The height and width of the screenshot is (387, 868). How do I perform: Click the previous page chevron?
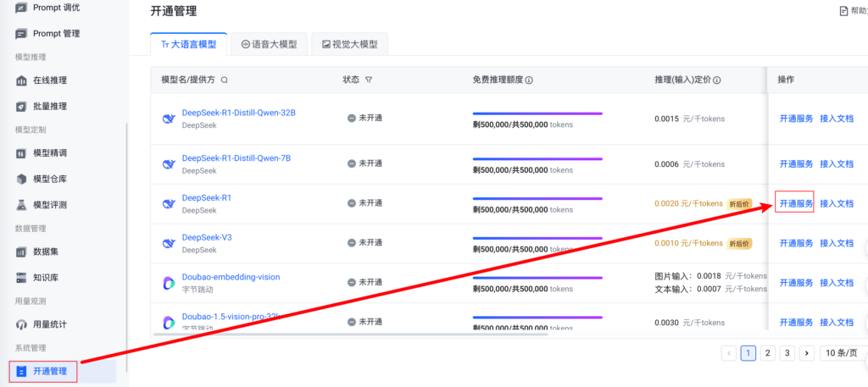click(x=728, y=353)
